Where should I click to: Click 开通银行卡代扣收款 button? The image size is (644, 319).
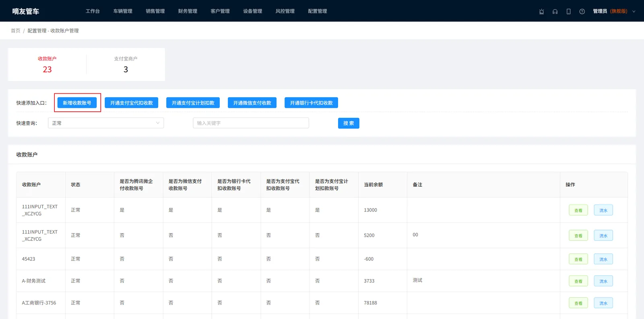click(311, 103)
